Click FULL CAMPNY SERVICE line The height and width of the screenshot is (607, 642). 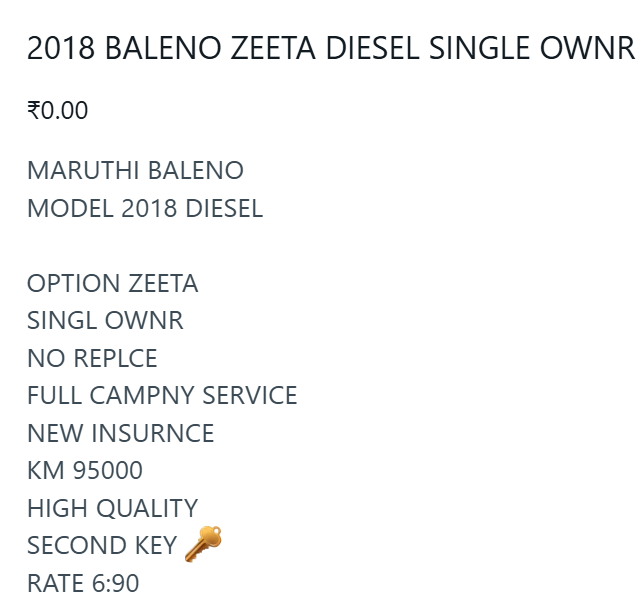coord(162,395)
